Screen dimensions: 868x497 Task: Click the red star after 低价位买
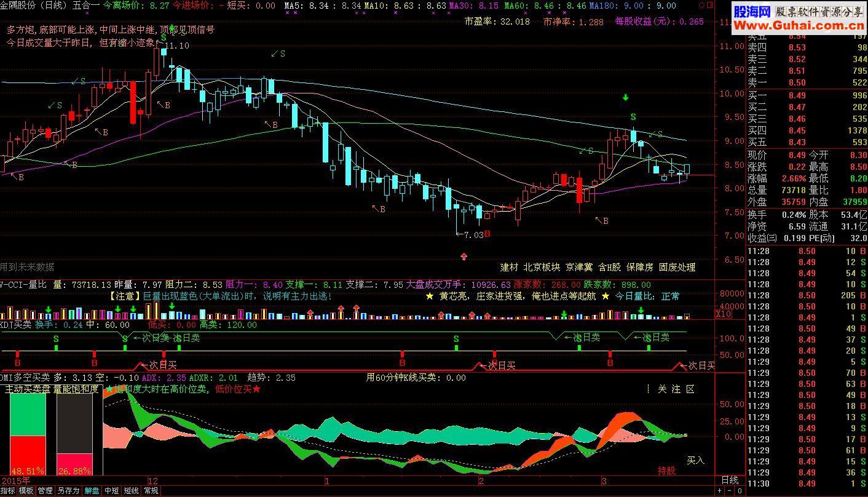(x=256, y=389)
